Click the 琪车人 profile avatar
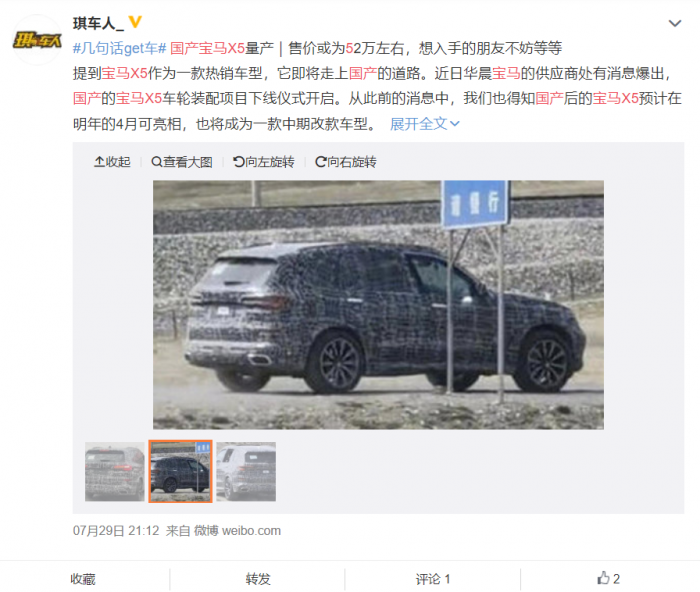 [37, 40]
